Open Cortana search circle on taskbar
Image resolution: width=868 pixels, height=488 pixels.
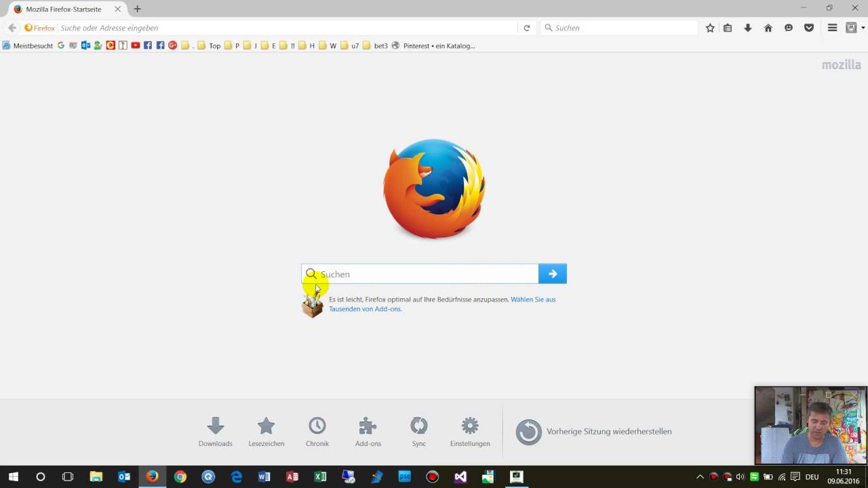point(40,476)
